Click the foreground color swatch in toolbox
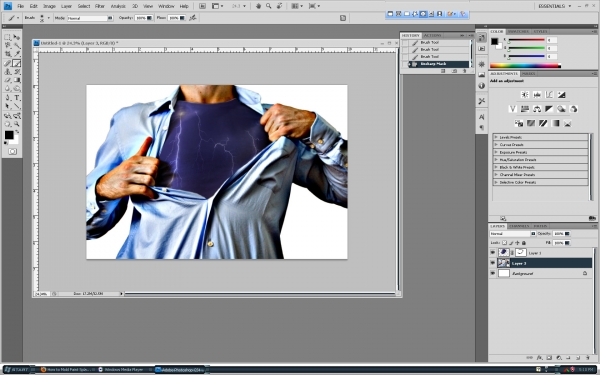 (9, 135)
